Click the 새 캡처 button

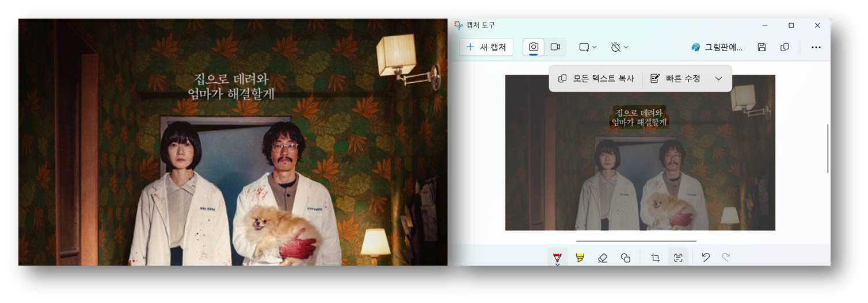(486, 47)
